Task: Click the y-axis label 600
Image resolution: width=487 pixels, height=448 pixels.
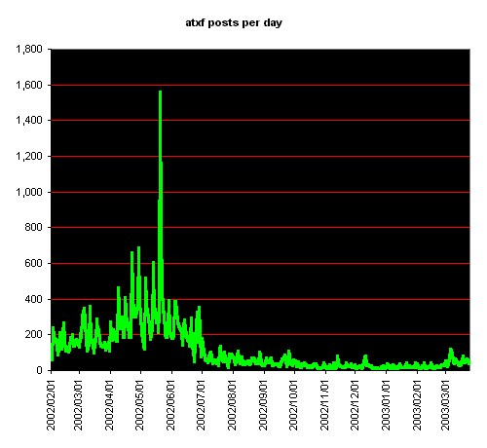Action: pyautogui.click(x=33, y=263)
